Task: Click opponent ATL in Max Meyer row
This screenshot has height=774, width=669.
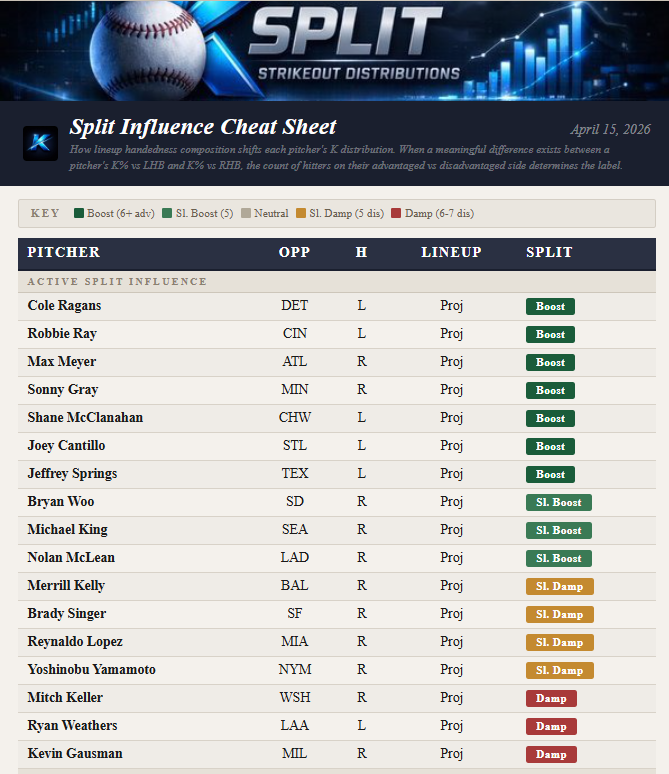Action: [x=295, y=362]
